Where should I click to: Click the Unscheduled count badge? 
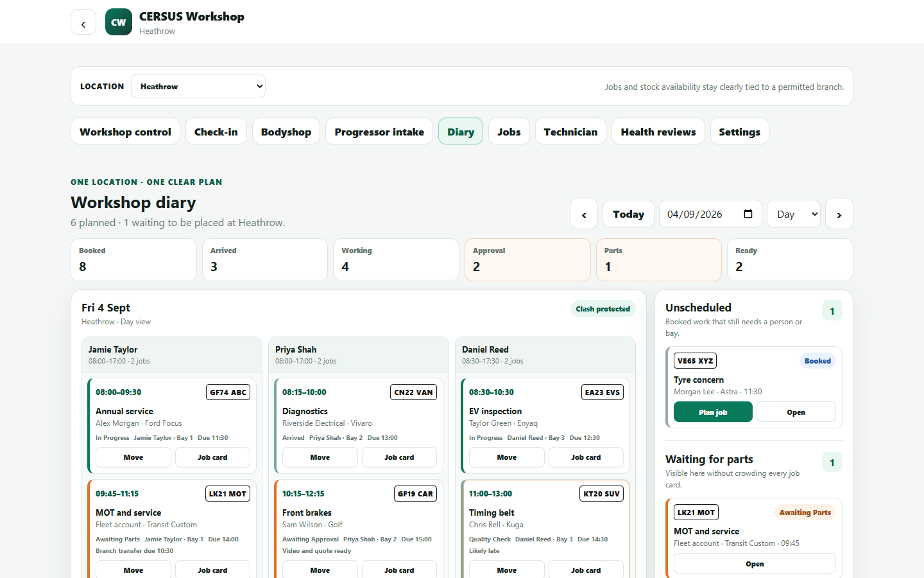[x=832, y=311]
